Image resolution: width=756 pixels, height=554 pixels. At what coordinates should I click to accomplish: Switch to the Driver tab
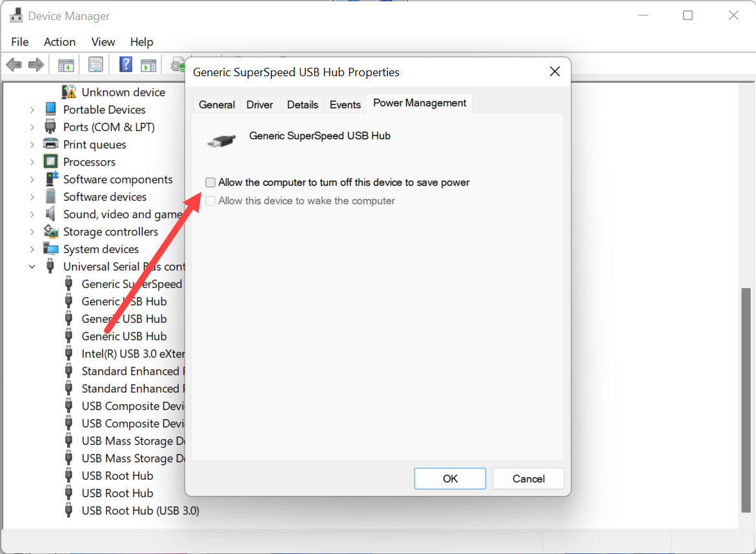pyautogui.click(x=260, y=105)
